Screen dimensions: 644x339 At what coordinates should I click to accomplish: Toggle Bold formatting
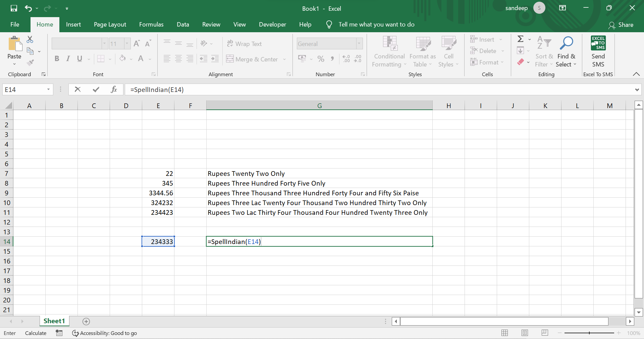57,59
